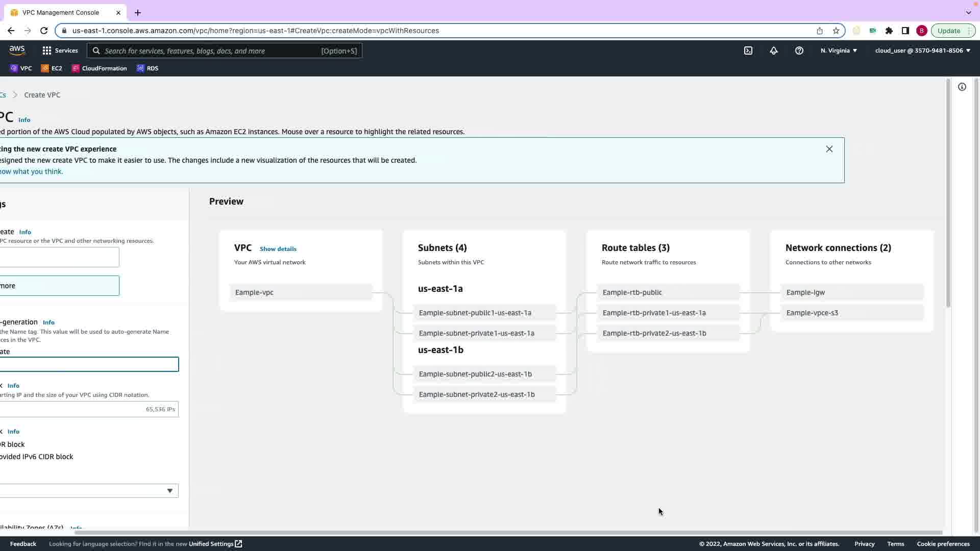
Task: Expand the cloud_user account menu
Action: point(922,51)
